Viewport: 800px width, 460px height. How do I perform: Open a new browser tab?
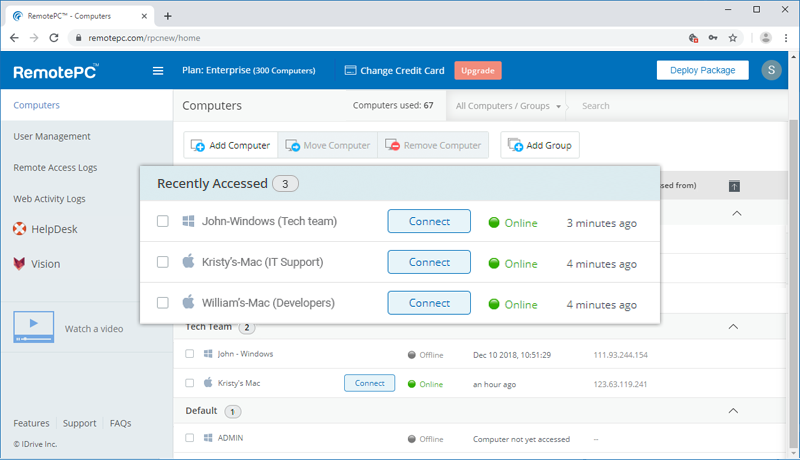click(167, 16)
